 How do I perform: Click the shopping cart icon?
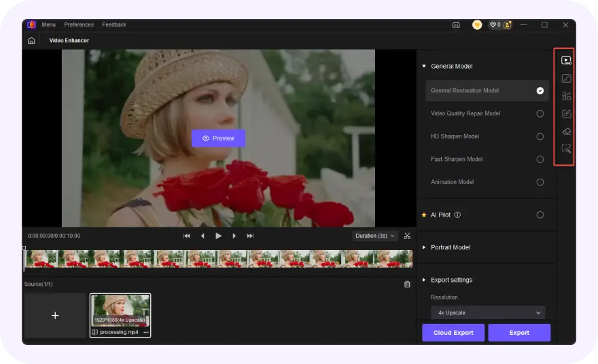pyautogui.click(x=477, y=25)
